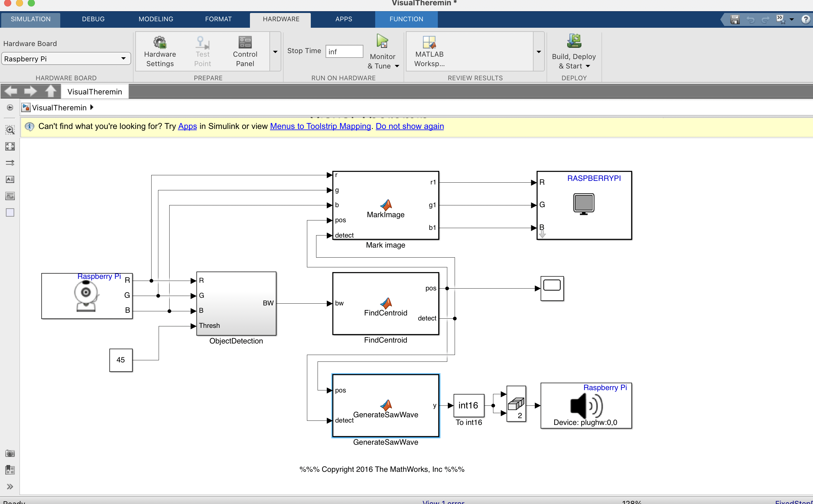
Task: Click Build, Deploy & Start icon
Action: pos(574,42)
